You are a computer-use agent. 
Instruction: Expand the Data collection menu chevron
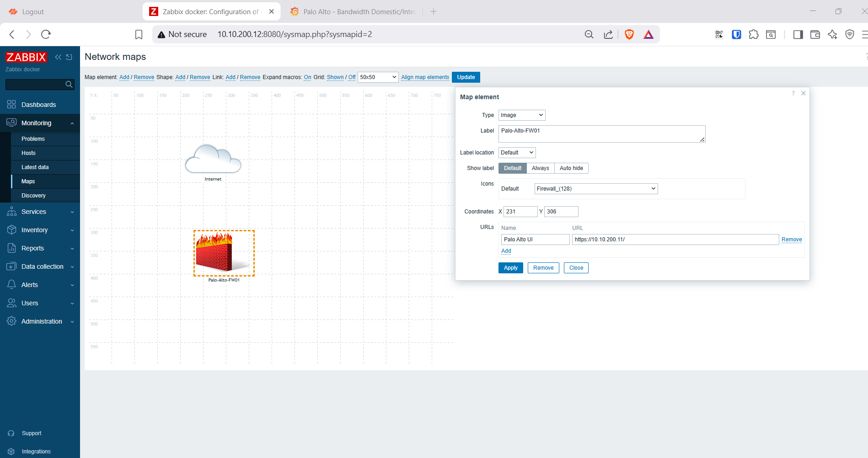point(72,267)
